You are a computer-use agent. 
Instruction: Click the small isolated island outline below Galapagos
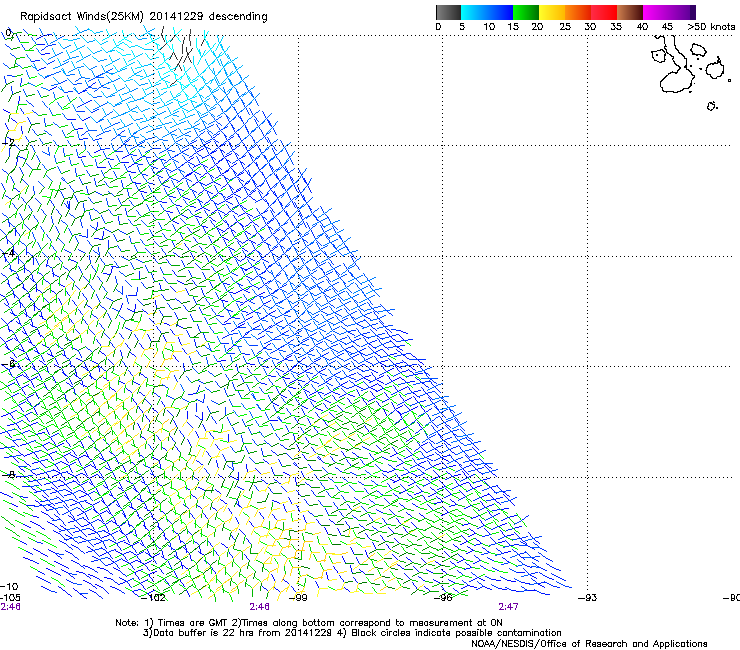(712, 106)
